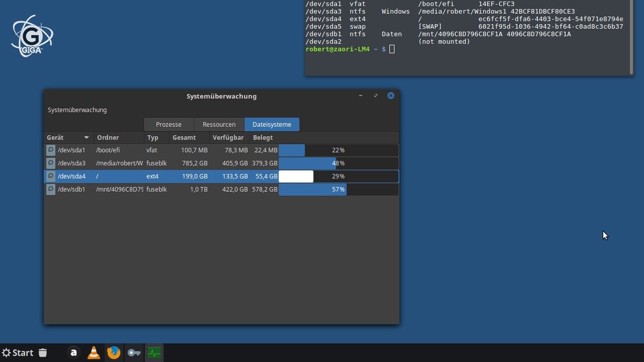
Task: Select the Dateisysteme tab
Action: (272, 124)
